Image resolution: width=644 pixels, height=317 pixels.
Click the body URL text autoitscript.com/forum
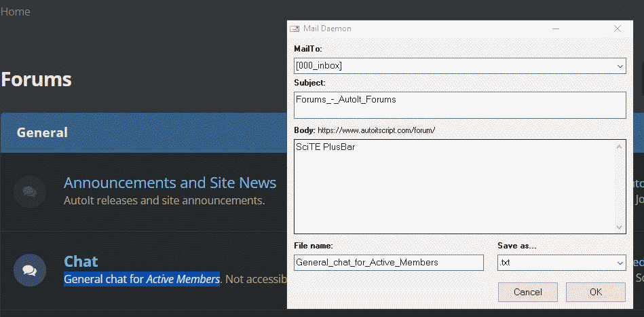[376, 130]
